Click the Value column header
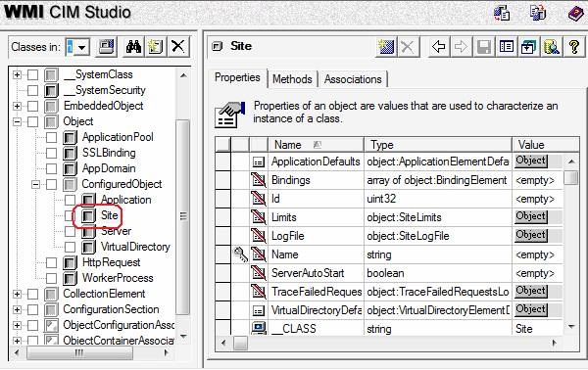Screen dimensions: 588x370 pos(546,145)
